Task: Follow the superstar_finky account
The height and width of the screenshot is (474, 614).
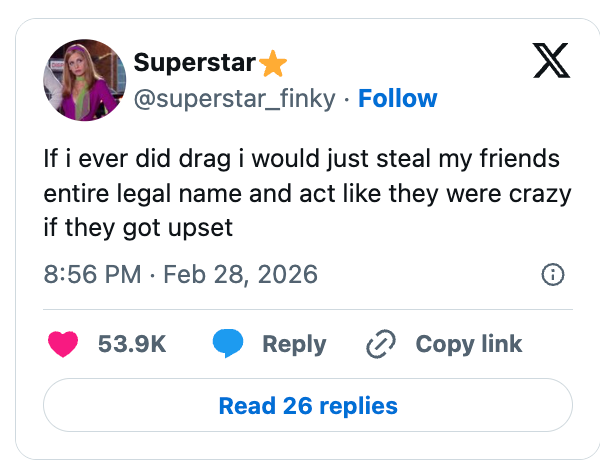Action: point(397,98)
